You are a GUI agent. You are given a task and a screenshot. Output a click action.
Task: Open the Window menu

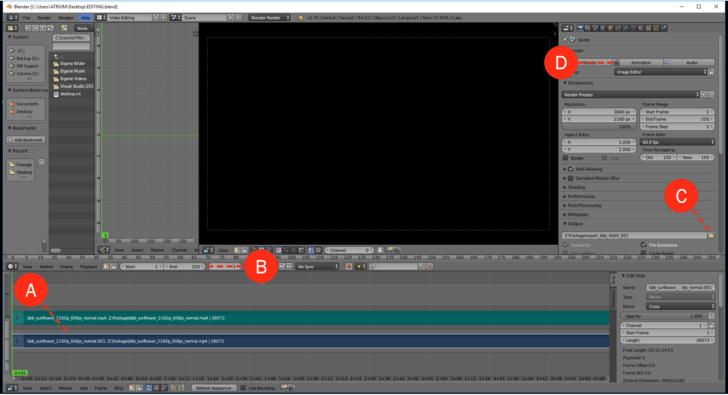pyautogui.click(x=65, y=18)
